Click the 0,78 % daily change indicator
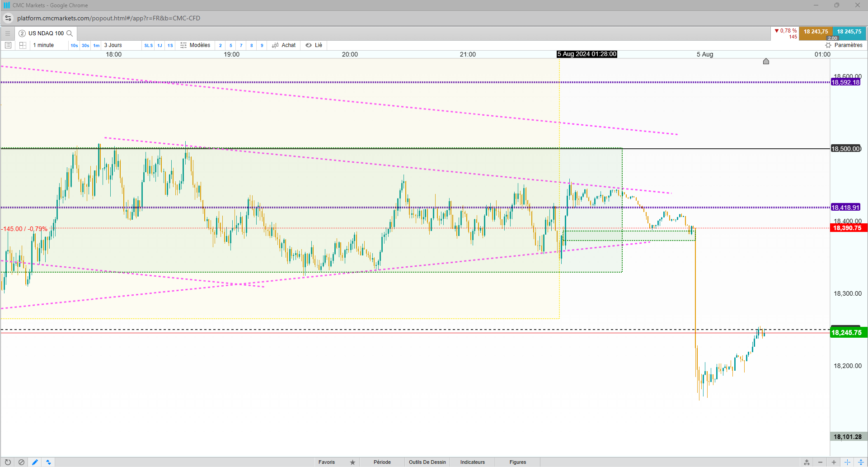Screen dimensions: 868x467 coord(786,31)
